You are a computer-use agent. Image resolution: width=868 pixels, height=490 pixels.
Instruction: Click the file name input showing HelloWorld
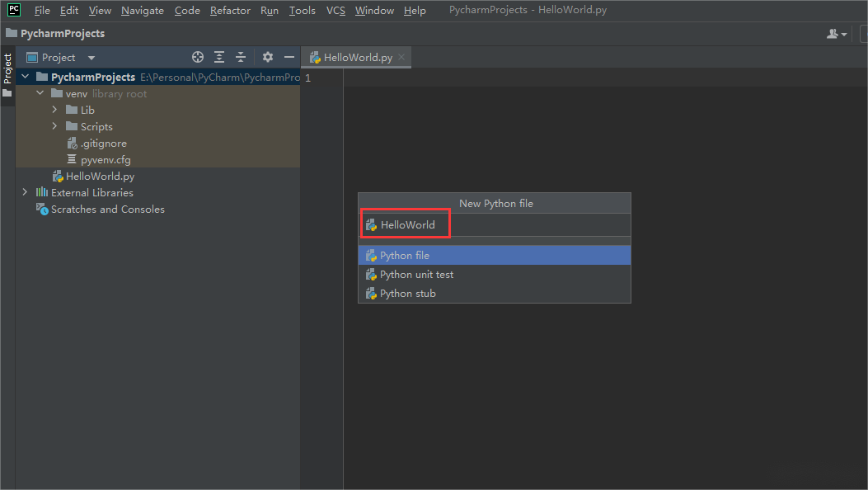tap(495, 225)
